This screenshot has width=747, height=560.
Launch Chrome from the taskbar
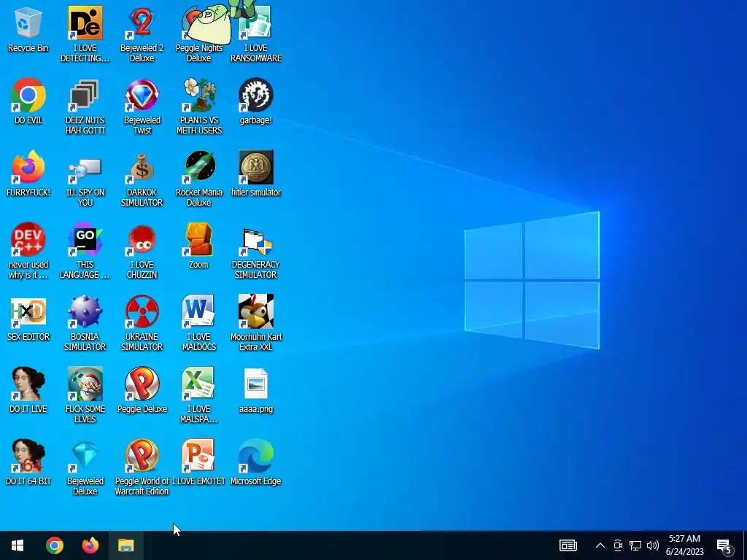coord(54,545)
